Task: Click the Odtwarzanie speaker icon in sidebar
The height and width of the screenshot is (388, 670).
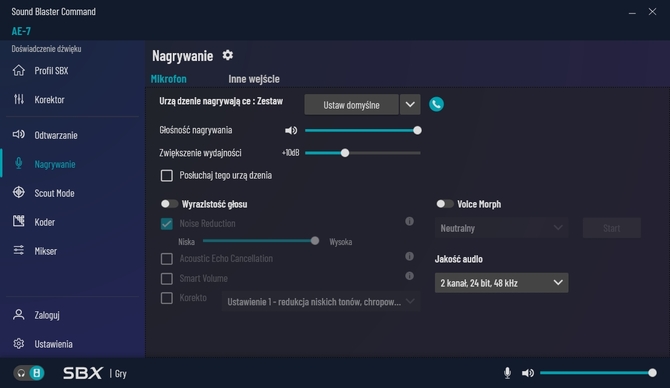Action: (18, 135)
